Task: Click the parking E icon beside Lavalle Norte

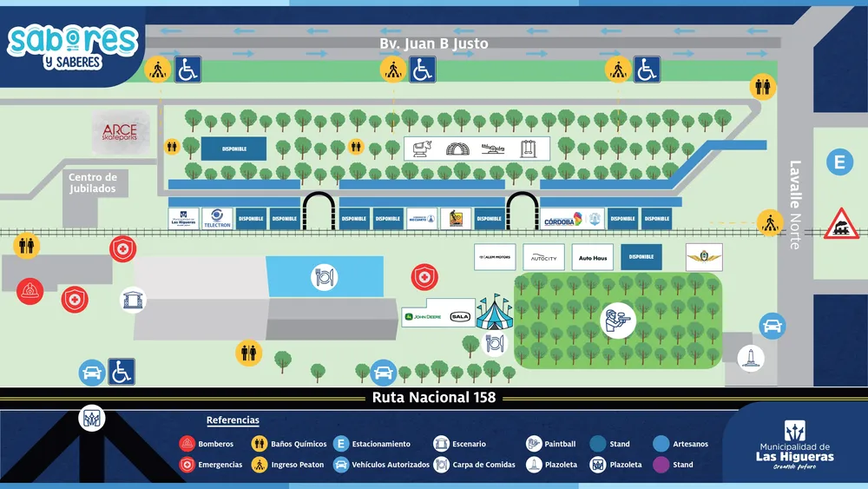Action: pyautogui.click(x=839, y=162)
